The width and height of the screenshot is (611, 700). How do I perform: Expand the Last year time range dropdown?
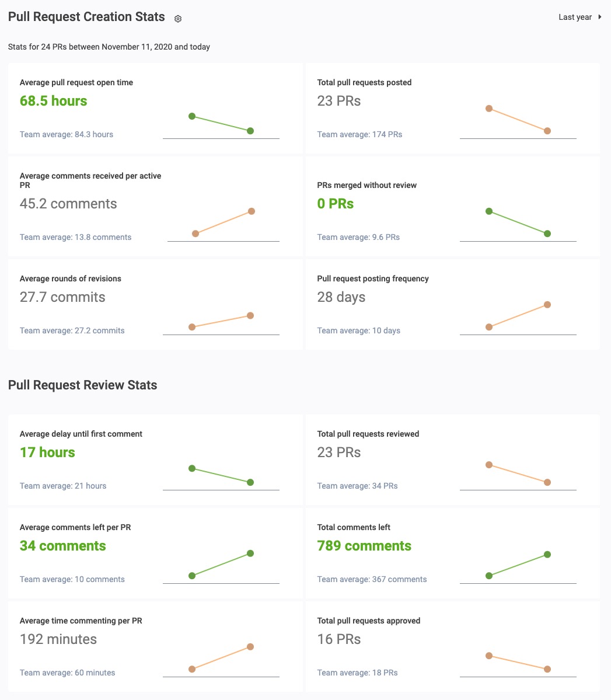point(575,18)
